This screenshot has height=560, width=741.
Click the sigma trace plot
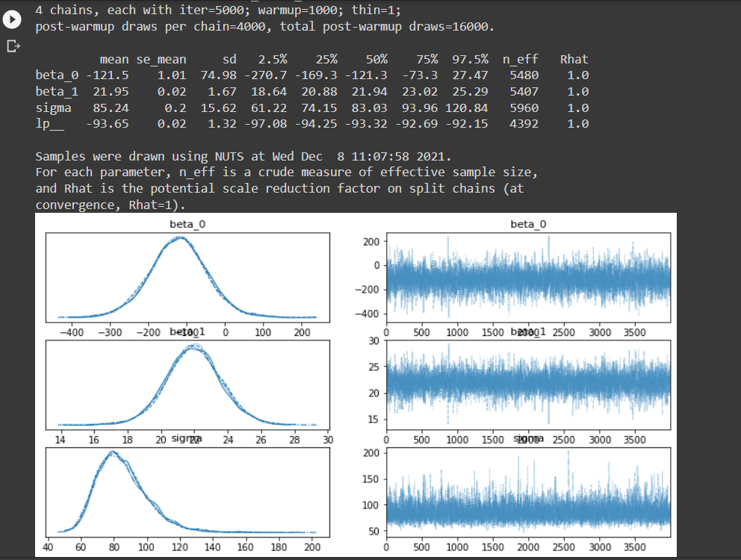pyautogui.click(x=528, y=492)
